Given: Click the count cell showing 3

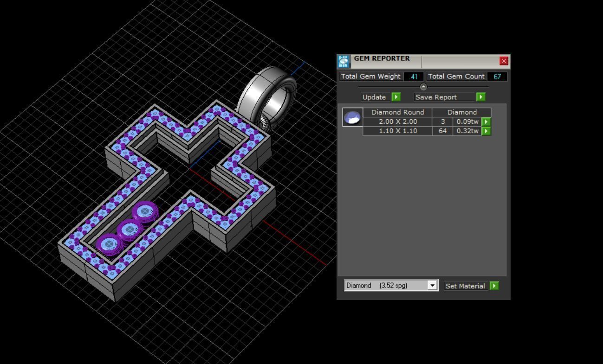Looking at the screenshot, I should (443, 121).
